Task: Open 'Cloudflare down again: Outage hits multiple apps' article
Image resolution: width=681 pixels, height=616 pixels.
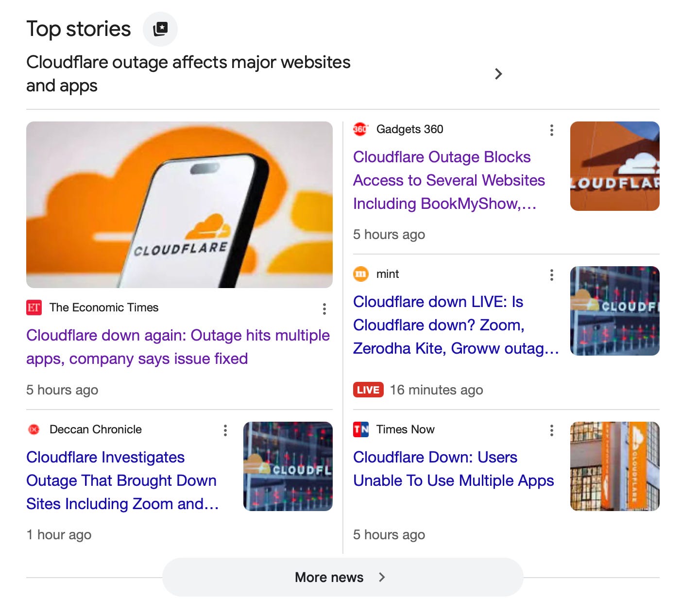Action: 178,347
